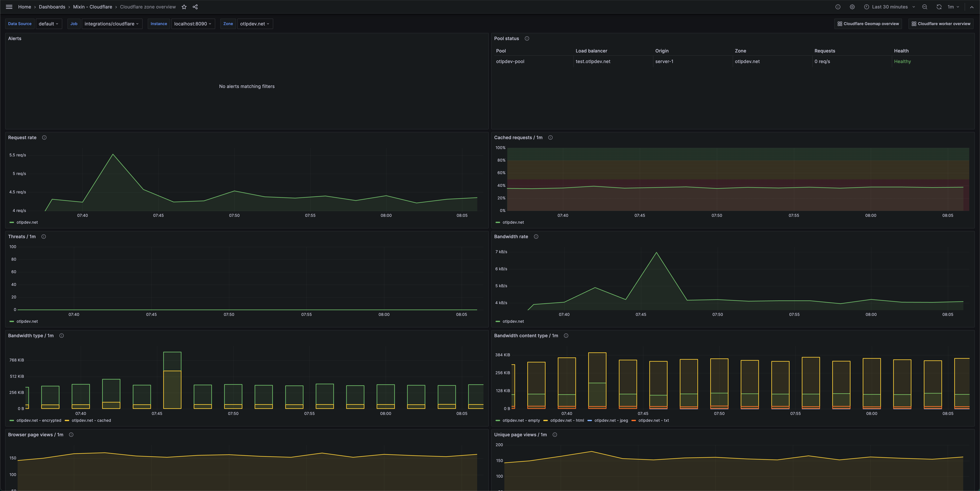Open the Last 30 minutes time picker
The height and width of the screenshot is (491, 980).
click(889, 7)
